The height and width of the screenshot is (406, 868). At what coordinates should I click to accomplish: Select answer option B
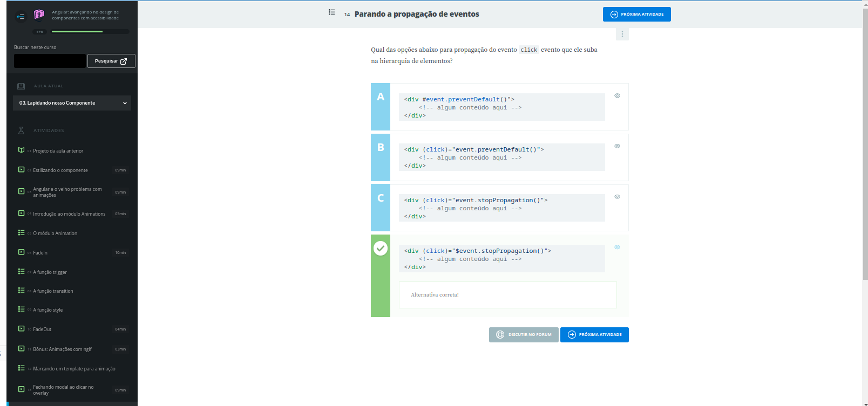point(381,157)
